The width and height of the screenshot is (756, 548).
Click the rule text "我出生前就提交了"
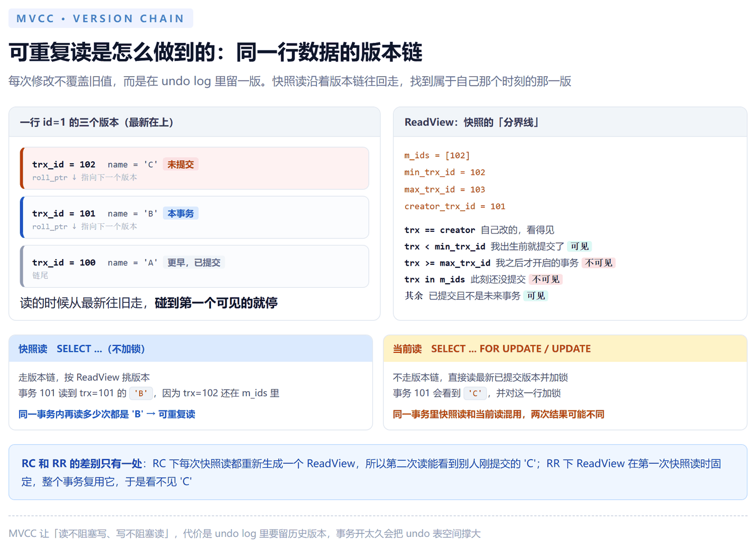coord(527,246)
